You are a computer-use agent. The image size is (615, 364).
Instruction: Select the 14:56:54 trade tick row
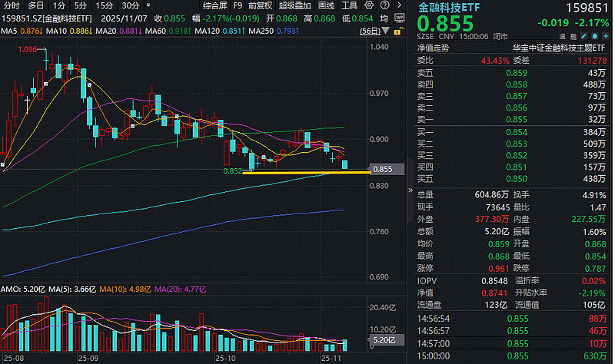(x=511, y=319)
